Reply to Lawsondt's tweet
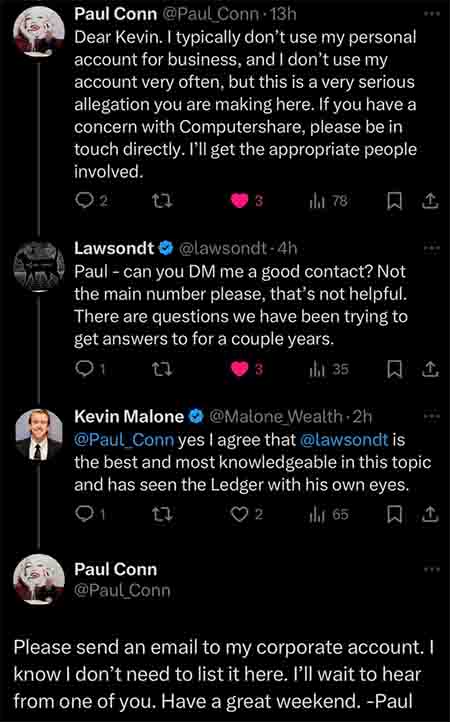Image resolution: width=450 pixels, height=722 pixels. (85, 369)
